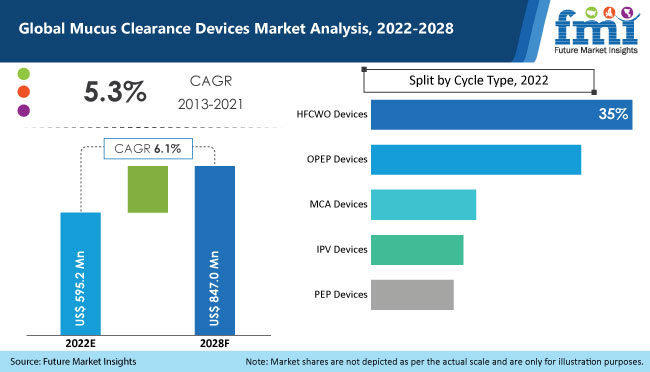Click the IPV Devices green bar
The height and width of the screenshot is (372, 650).
pos(417,250)
